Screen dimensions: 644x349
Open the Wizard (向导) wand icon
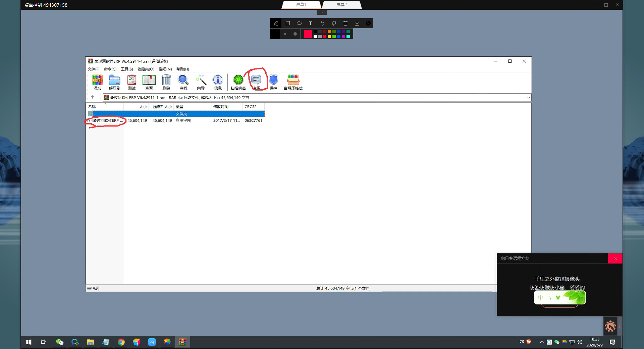click(x=201, y=82)
